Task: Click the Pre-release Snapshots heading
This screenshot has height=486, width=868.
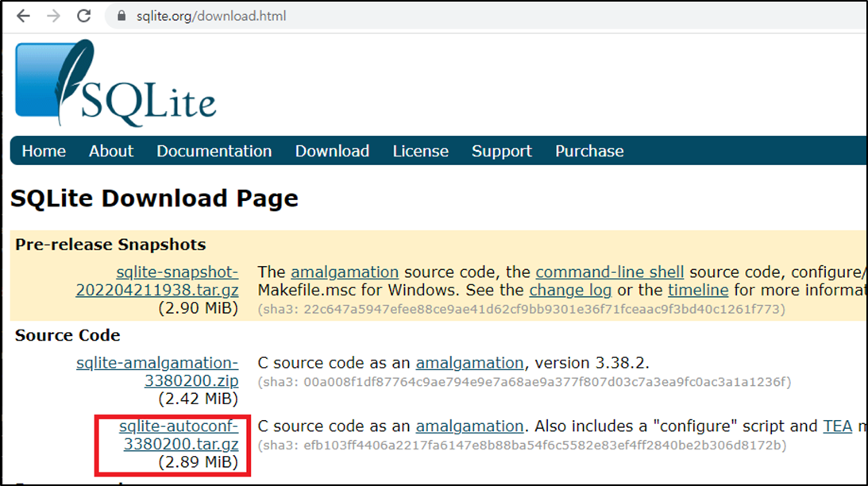Action: pos(110,245)
